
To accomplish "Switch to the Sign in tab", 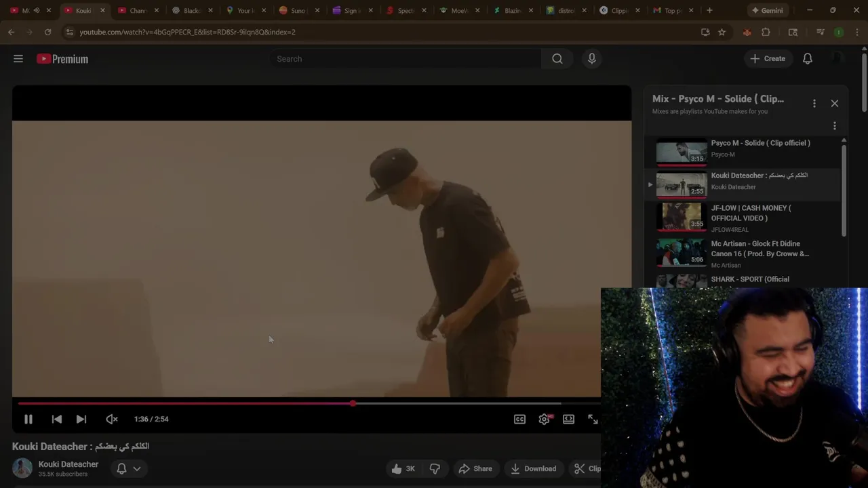I will click(351, 10).
